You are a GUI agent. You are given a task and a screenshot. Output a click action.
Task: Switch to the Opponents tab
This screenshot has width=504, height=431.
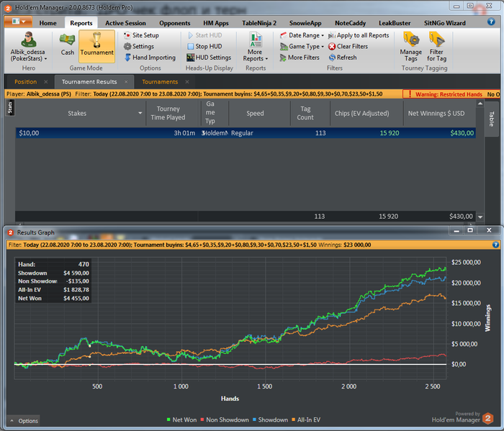(174, 23)
